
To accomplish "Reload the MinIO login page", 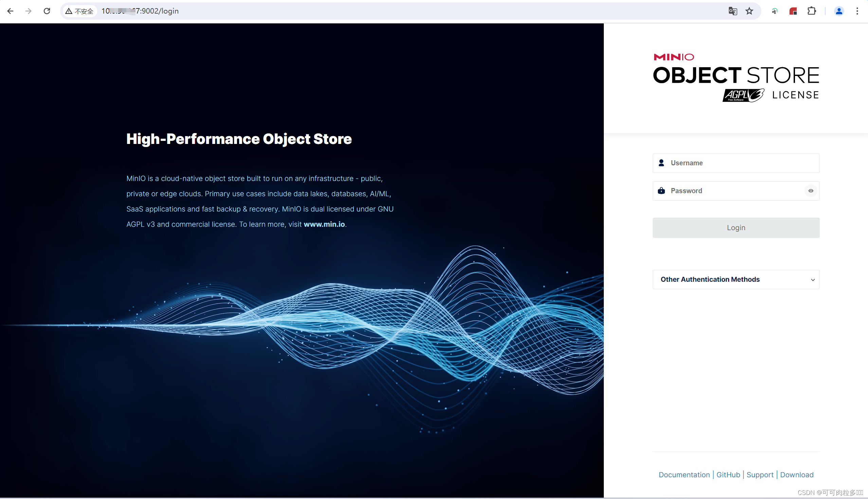I will pyautogui.click(x=47, y=11).
